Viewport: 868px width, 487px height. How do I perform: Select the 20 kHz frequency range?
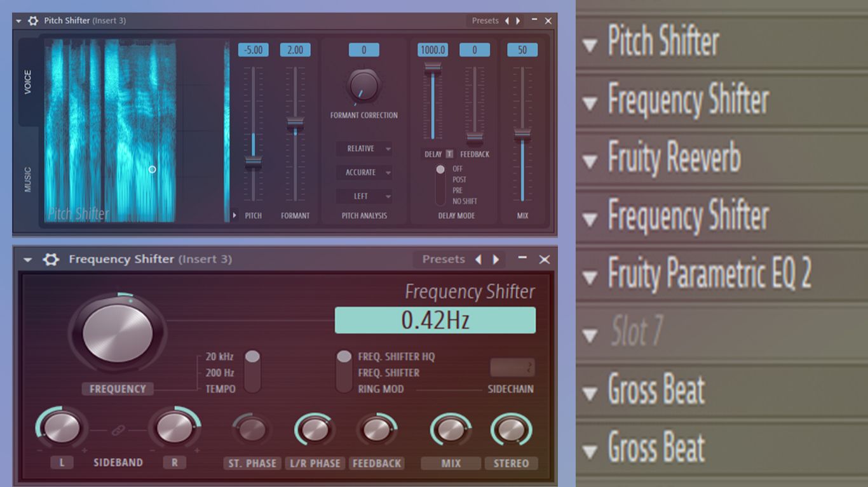coord(220,357)
